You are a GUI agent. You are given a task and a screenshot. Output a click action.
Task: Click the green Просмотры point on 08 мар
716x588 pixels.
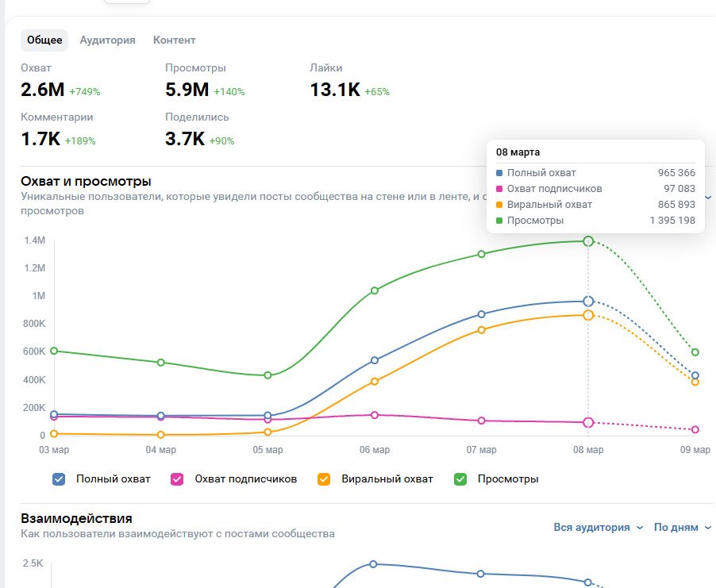pyautogui.click(x=588, y=241)
